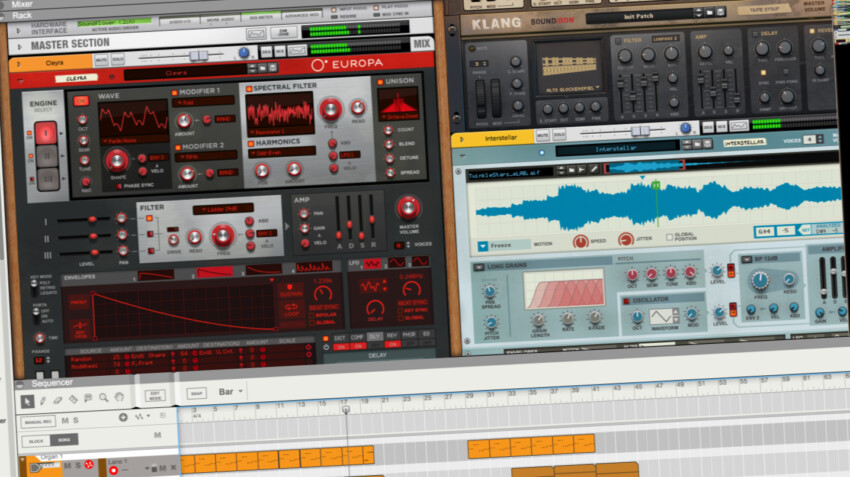Enable the Global Position checkbox
850x477 pixels.
(x=669, y=237)
